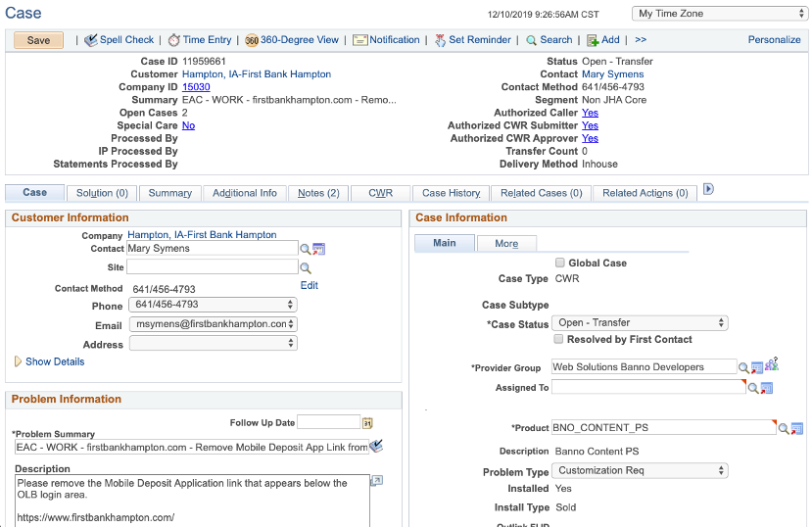Open the Problem Type dropdown
The image size is (812, 528).
640,470
